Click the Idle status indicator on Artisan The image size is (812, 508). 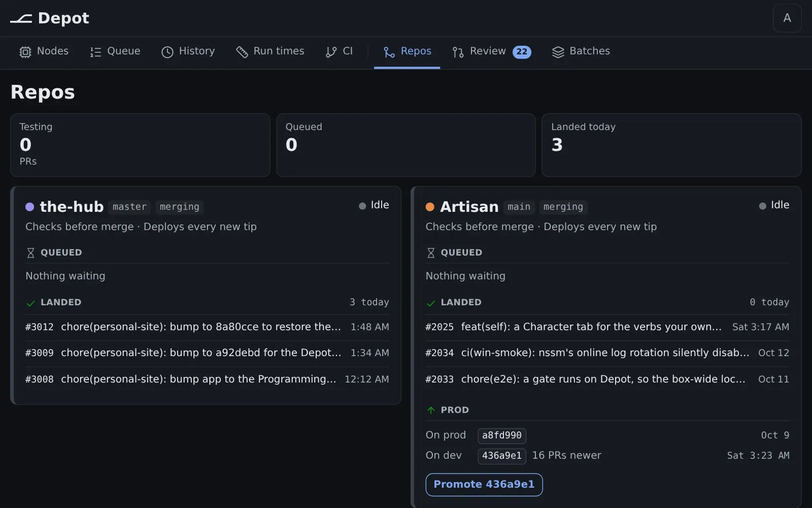[x=774, y=205]
